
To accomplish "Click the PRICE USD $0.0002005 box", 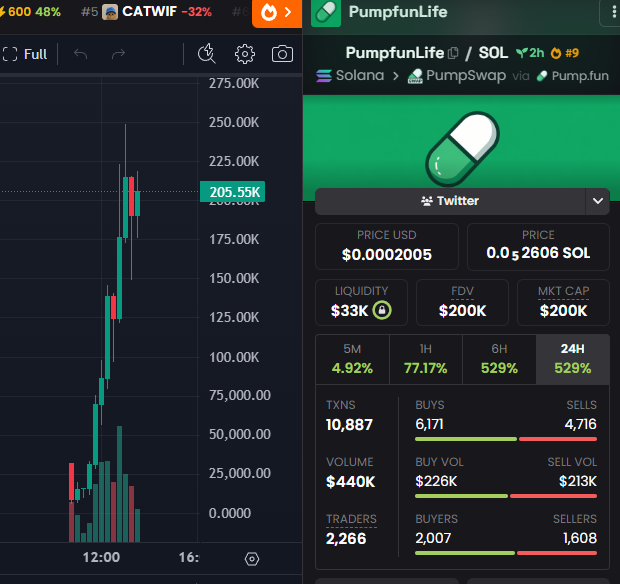I will pyautogui.click(x=387, y=247).
